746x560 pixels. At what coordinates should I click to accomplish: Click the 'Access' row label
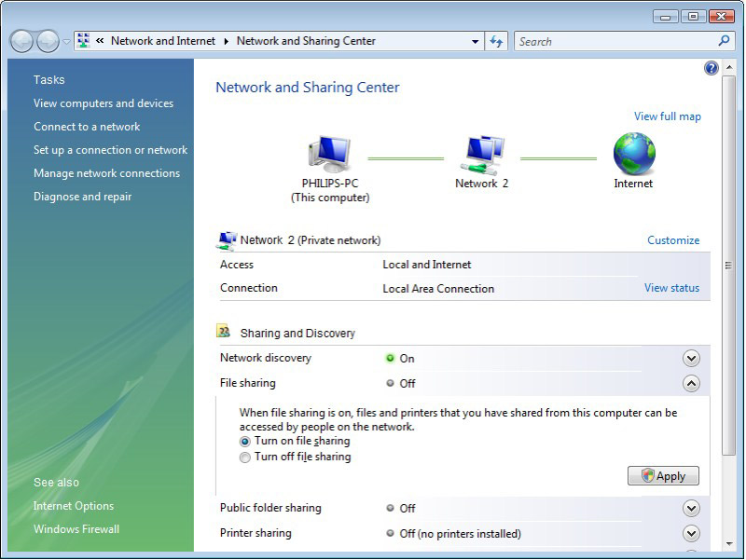point(237,265)
